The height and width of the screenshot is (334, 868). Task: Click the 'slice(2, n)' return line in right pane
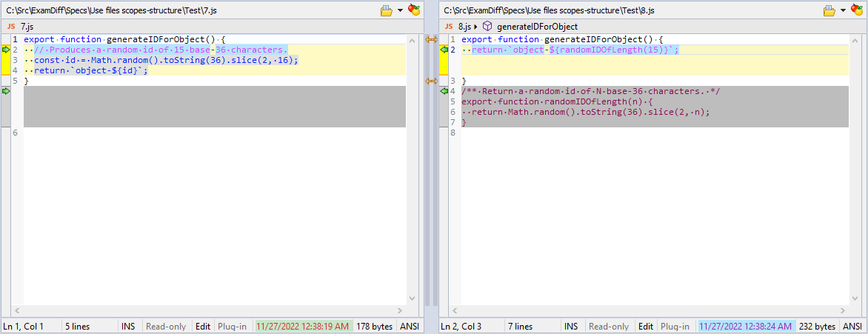click(x=590, y=111)
